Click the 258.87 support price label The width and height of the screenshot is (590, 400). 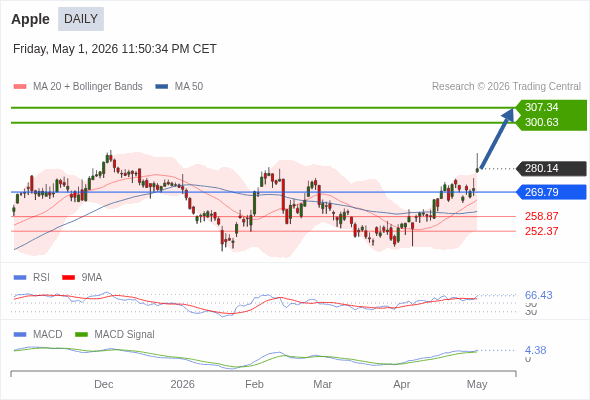click(x=541, y=216)
